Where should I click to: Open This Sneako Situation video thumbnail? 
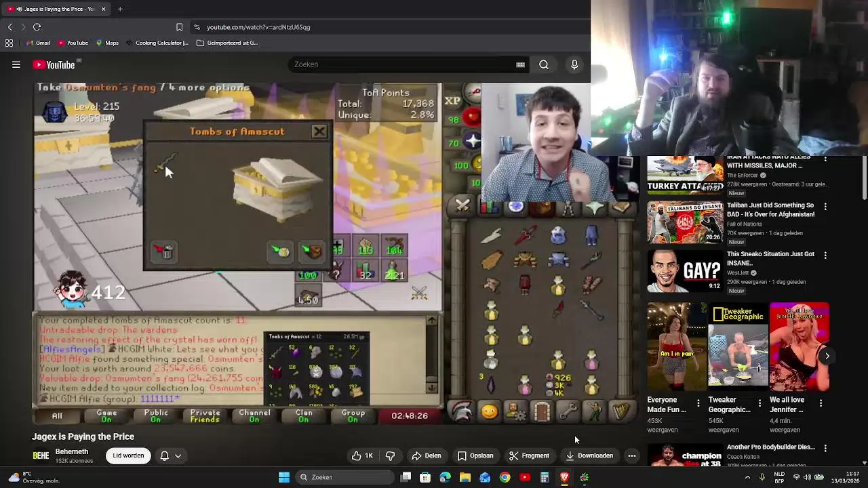click(x=685, y=271)
